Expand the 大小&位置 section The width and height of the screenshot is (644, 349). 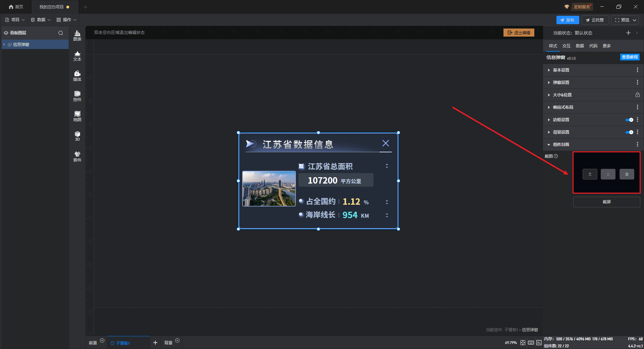[x=549, y=95]
